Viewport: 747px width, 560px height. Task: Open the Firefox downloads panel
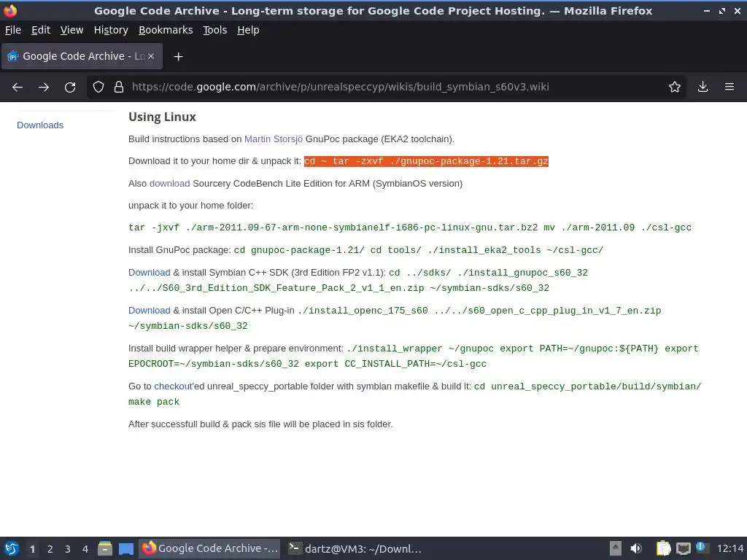703,87
